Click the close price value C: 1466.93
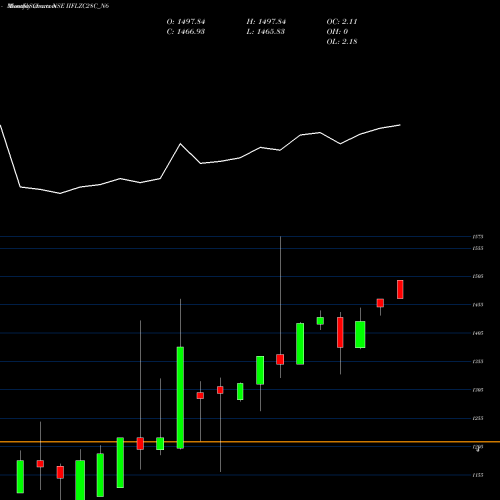500x500 pixels. 185,32
